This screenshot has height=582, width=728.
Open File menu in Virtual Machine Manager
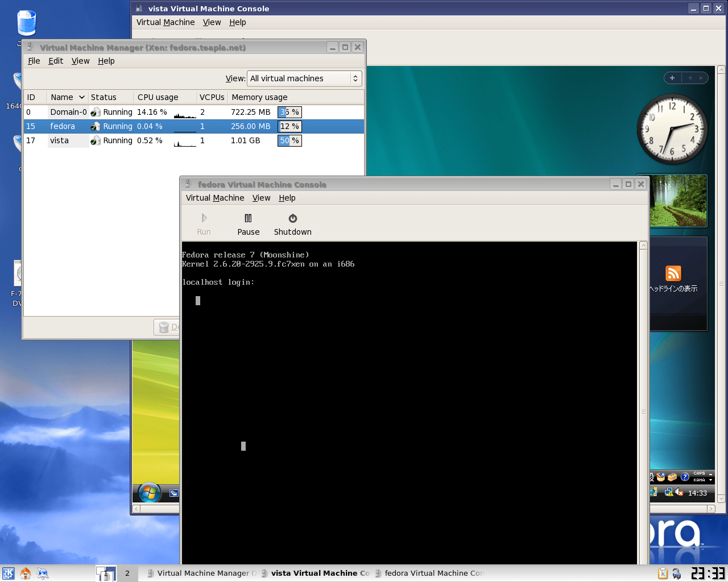[x=34, y=61]
